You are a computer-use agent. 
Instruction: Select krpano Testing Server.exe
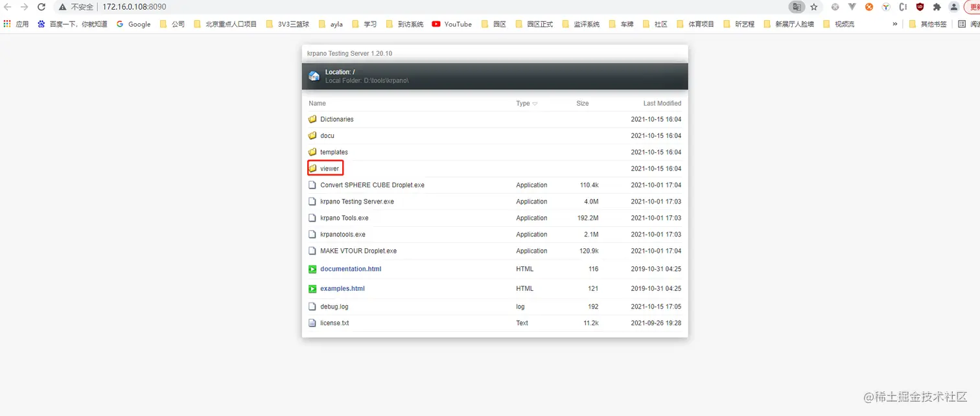(357, 202)
